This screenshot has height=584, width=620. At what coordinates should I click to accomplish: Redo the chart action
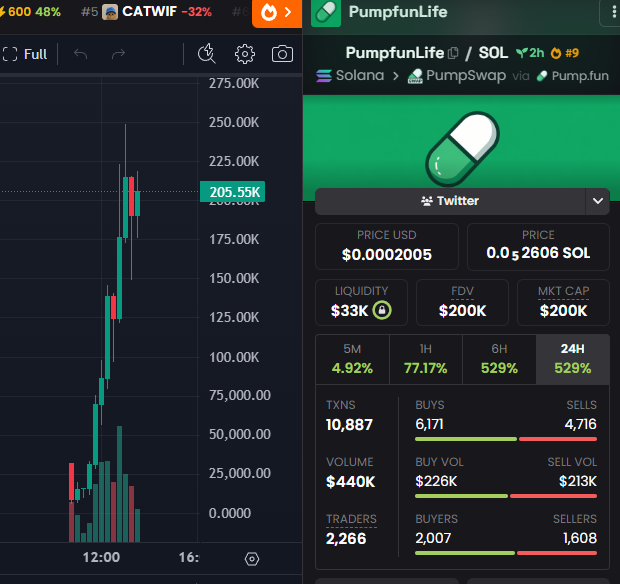click(118, 54)
